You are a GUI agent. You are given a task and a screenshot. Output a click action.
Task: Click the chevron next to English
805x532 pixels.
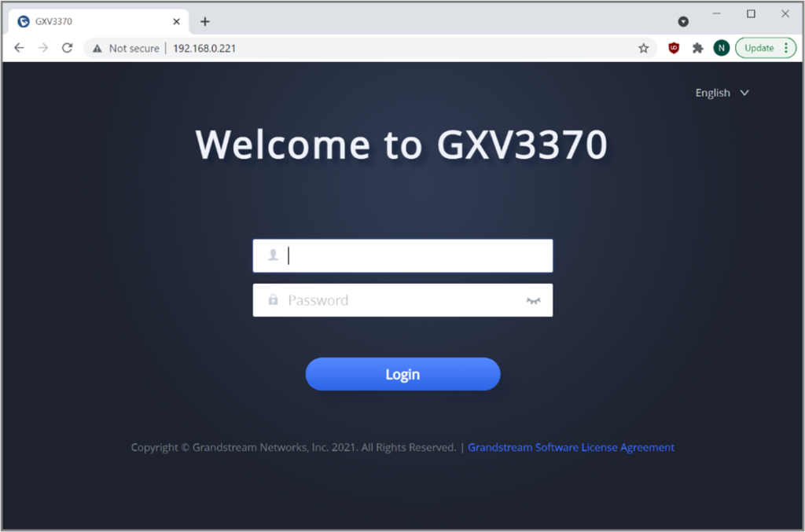coord(744,93)
